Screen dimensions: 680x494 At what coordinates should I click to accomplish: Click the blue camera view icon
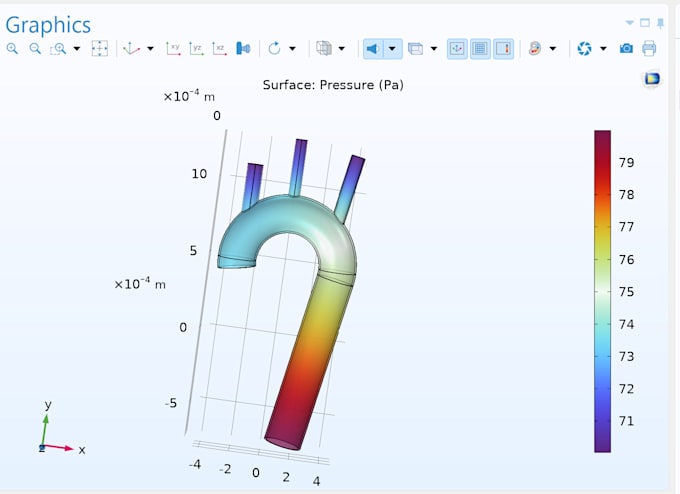pyautogui.click(x=243, y=49)
